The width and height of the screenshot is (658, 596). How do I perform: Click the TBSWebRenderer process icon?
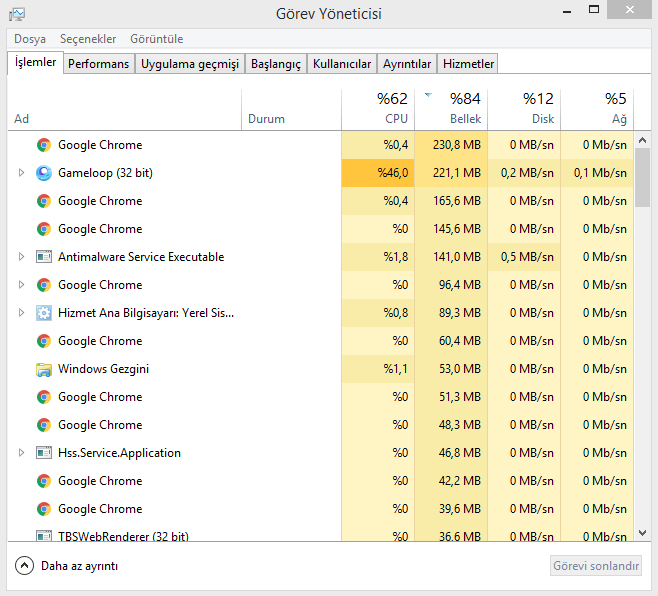[x=44, y=536]
